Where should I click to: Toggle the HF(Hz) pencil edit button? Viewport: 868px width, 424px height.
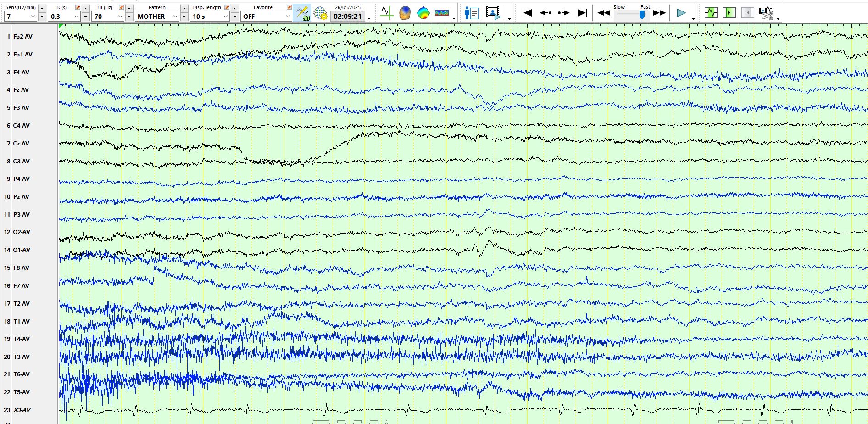coord(121,7)
